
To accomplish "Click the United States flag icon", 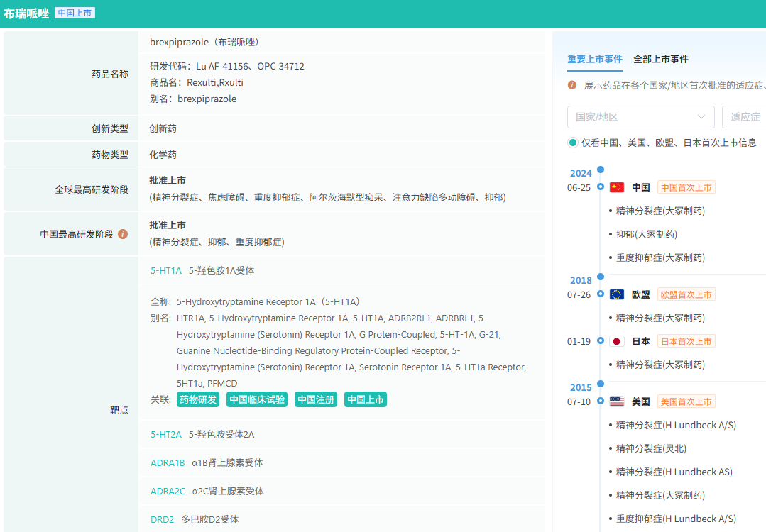I will click(617, 401).
